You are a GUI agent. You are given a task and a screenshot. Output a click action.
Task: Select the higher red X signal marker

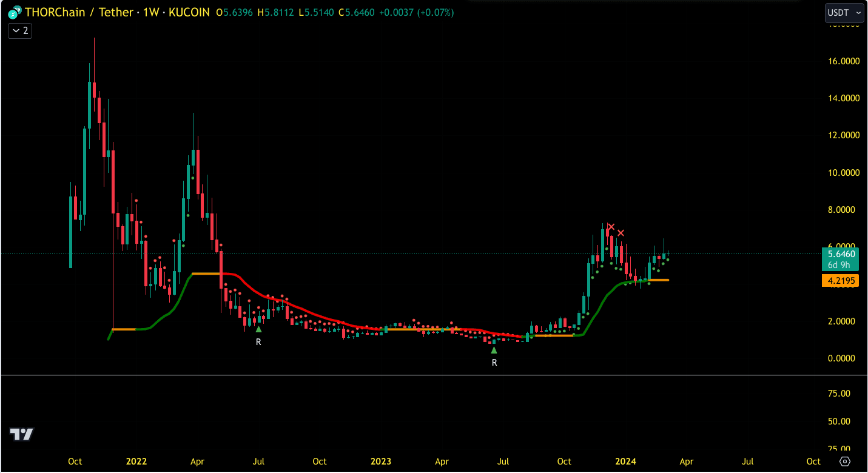coord(611,227)
